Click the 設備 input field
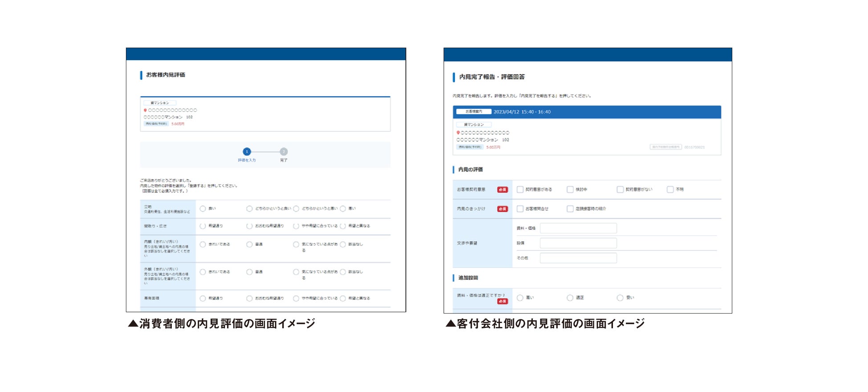Viewport: 868px width, 392px height. coord(578,243)
